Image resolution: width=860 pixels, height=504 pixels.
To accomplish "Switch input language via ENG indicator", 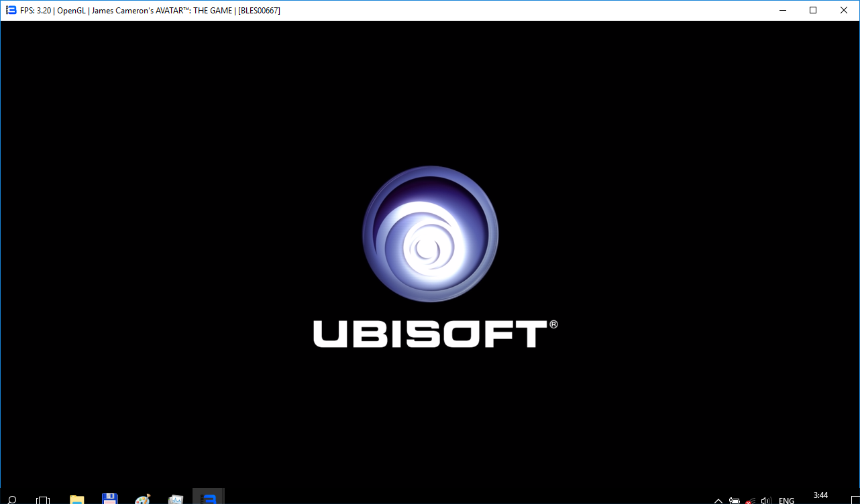I will 786,500.
